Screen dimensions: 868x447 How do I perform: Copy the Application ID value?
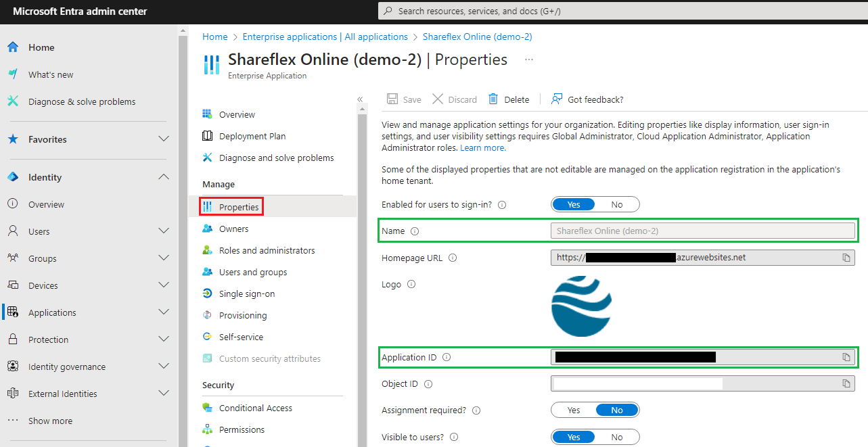(x=846, y=357)
